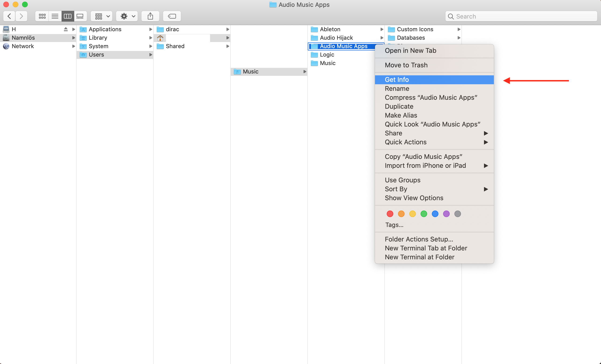Apply the orange tag color
The width and height of the screenshot is (601, 364).
[401, 214]
